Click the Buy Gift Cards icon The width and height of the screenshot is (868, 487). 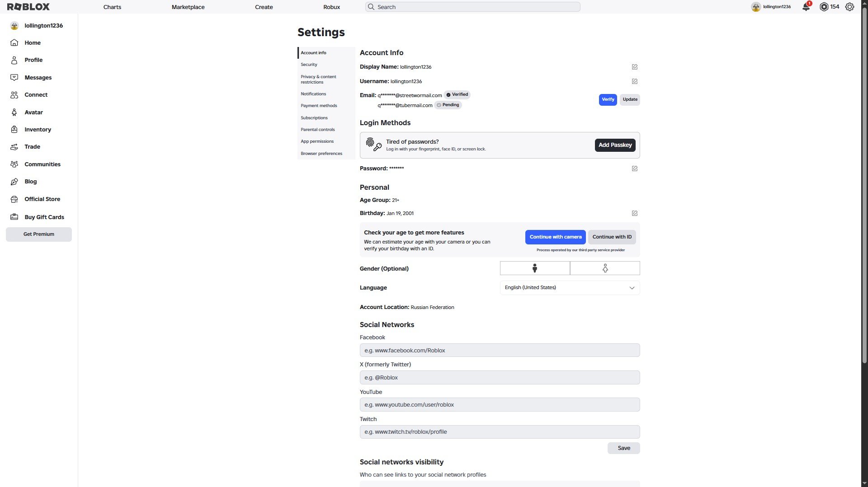click(x=14, y=217)
